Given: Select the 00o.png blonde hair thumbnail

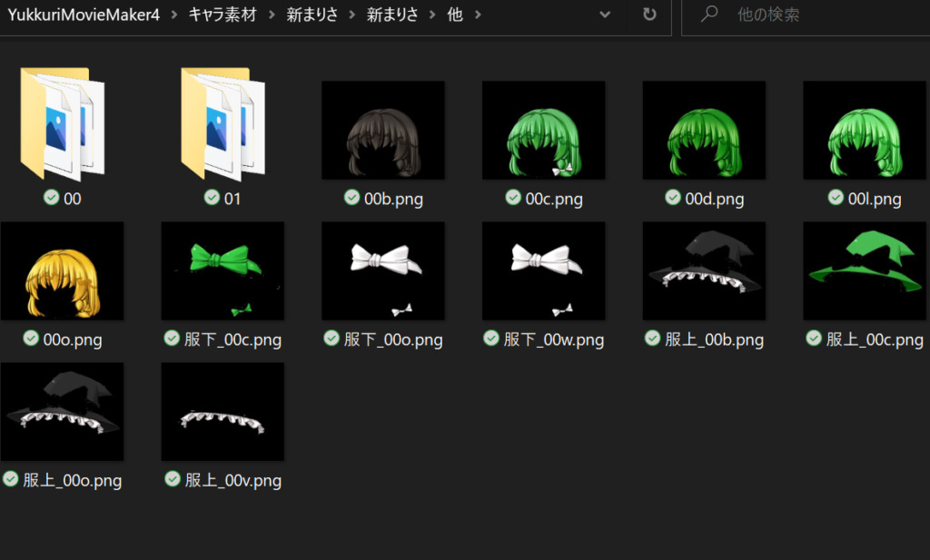Looking at the screenshot, I should pyautogui.click(x=63, y=270).
